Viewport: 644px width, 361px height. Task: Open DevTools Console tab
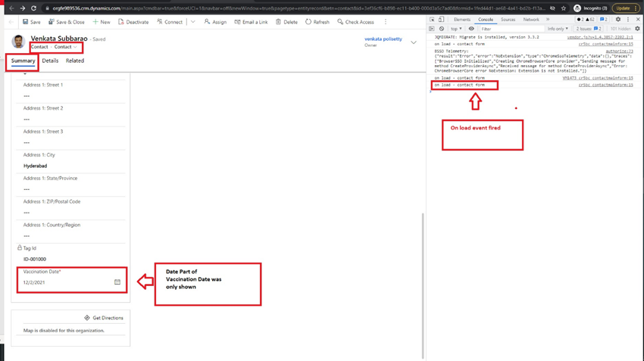click(486, 20)
